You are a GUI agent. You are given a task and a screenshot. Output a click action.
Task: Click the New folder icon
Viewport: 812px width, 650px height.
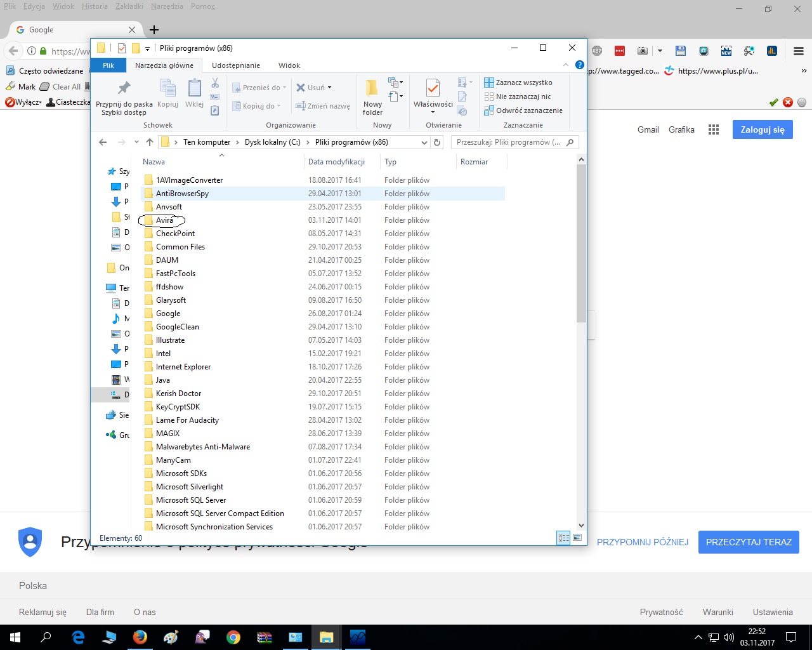coord(372,89)
